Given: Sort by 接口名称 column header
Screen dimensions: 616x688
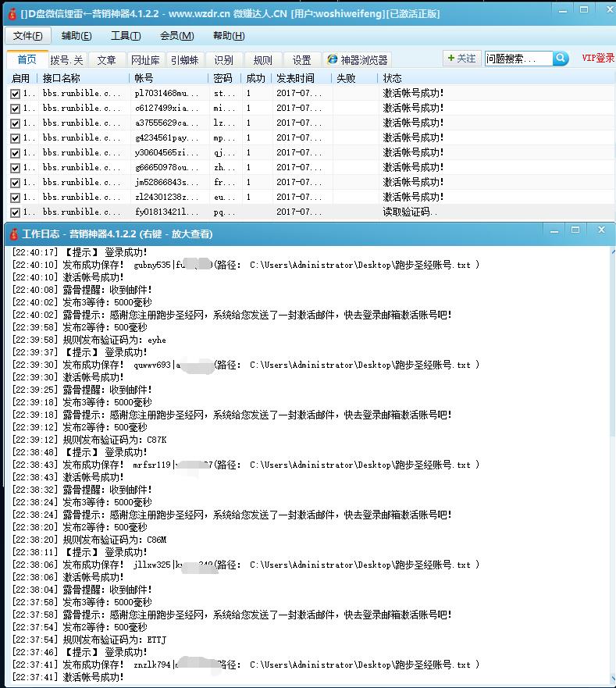Looking at the screenshot, I should (84, 78).
